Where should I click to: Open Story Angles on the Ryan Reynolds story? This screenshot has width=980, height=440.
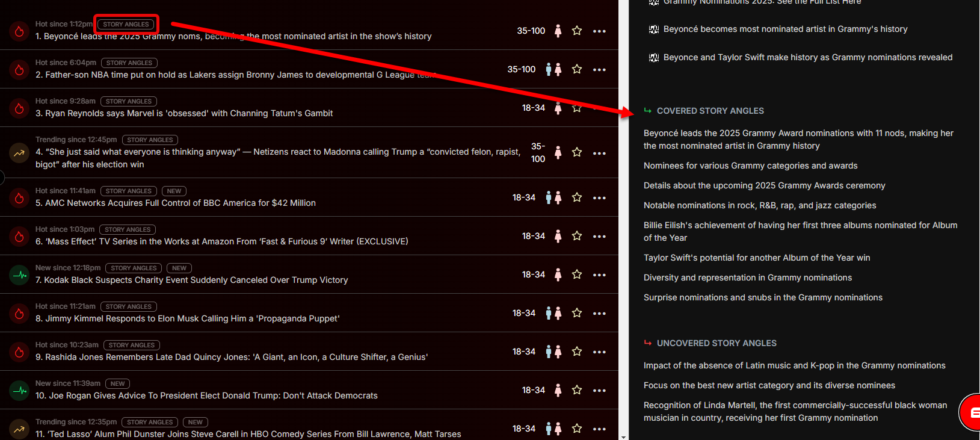128,101
